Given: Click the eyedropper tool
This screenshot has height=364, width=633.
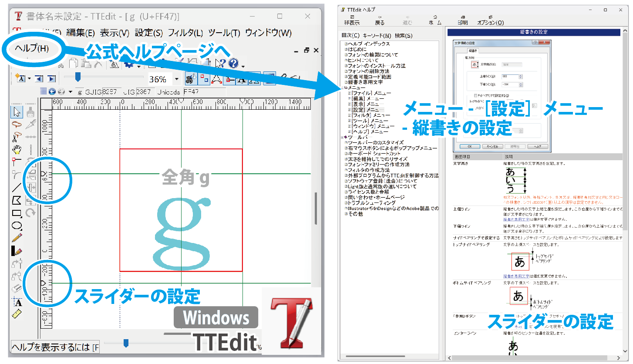Looking at the screenshot, I should click(30, 125).
